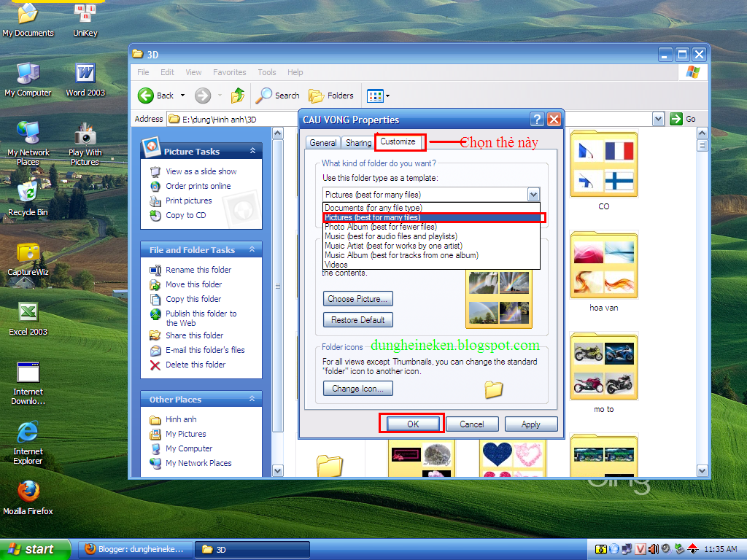
Task: Select Photo Album (best for fewer files)
Action: click(432, 227)
